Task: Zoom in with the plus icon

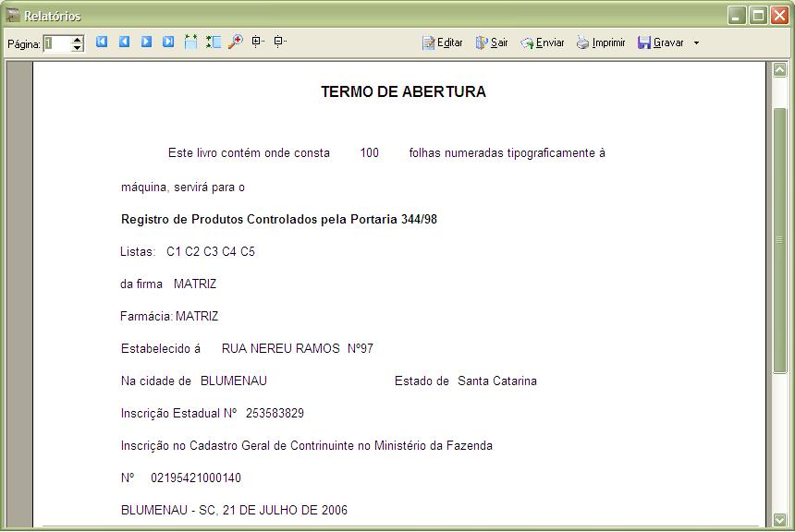Action: (x=258, y=42)
